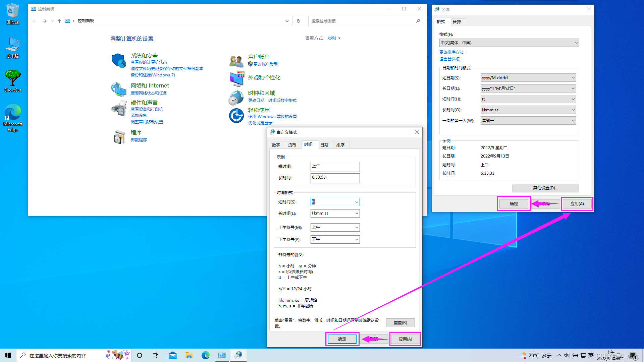Open Format language dropdown in Region window

pyautogui.click(x=509, y=43)
